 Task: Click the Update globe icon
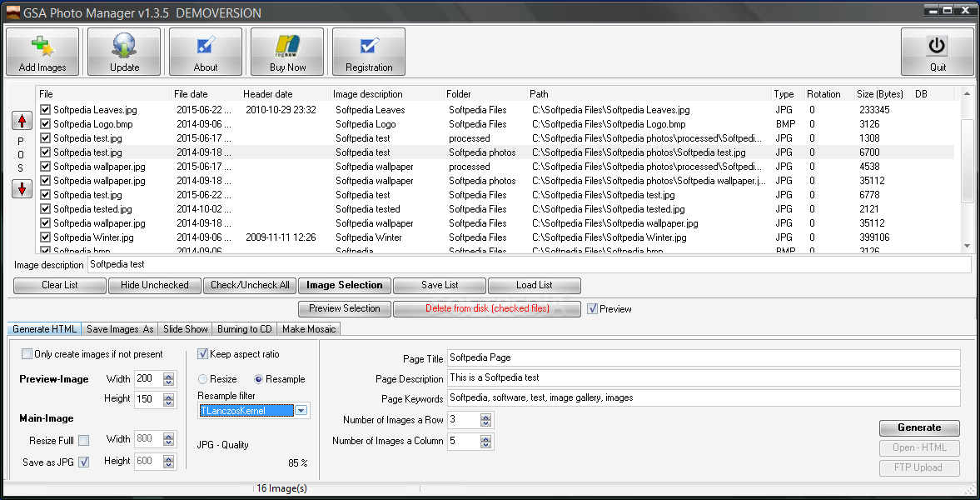coord(124,46)
